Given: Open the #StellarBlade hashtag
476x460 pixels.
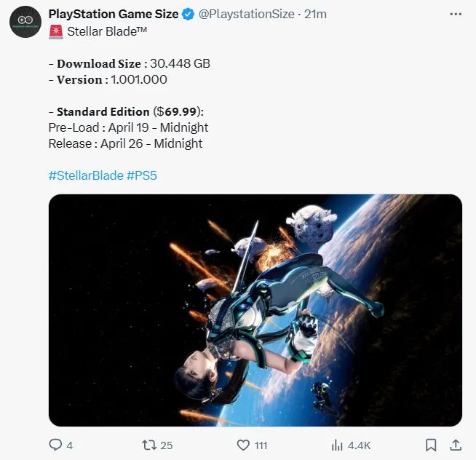Looking at the screenshot, I should tap(86, 176).
